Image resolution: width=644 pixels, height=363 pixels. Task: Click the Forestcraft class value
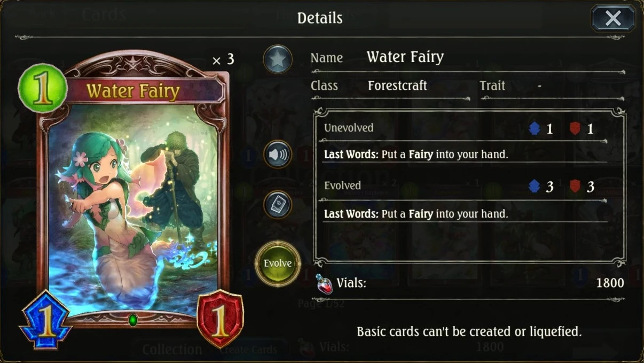pos(397,86)
